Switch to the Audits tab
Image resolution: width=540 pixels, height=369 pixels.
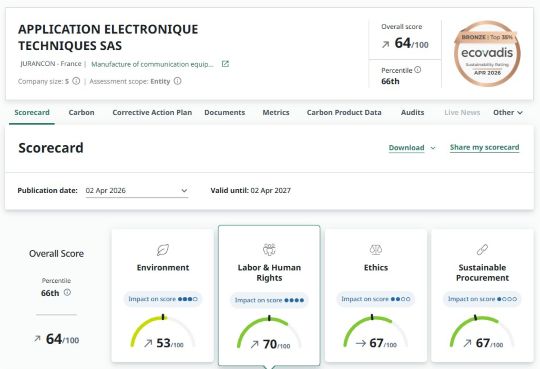[x=412, y=112]
